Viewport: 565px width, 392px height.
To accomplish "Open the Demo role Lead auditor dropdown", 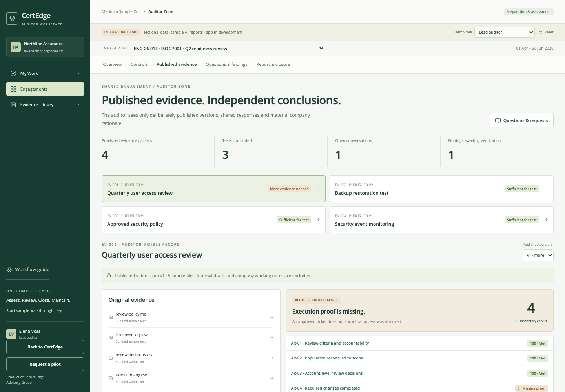I will 505,32.
